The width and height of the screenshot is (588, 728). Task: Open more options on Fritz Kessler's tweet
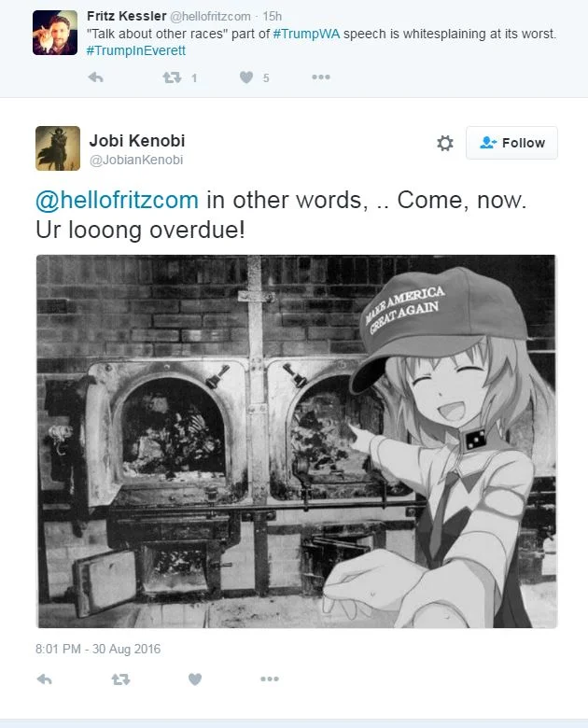321,77
